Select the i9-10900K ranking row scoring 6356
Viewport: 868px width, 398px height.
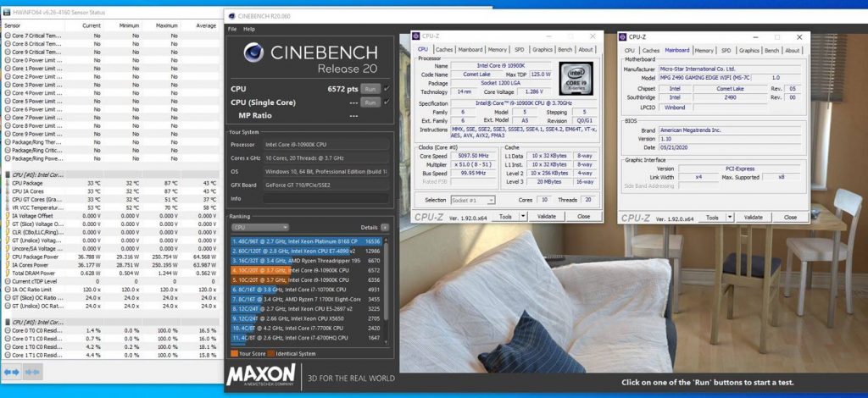306,279
